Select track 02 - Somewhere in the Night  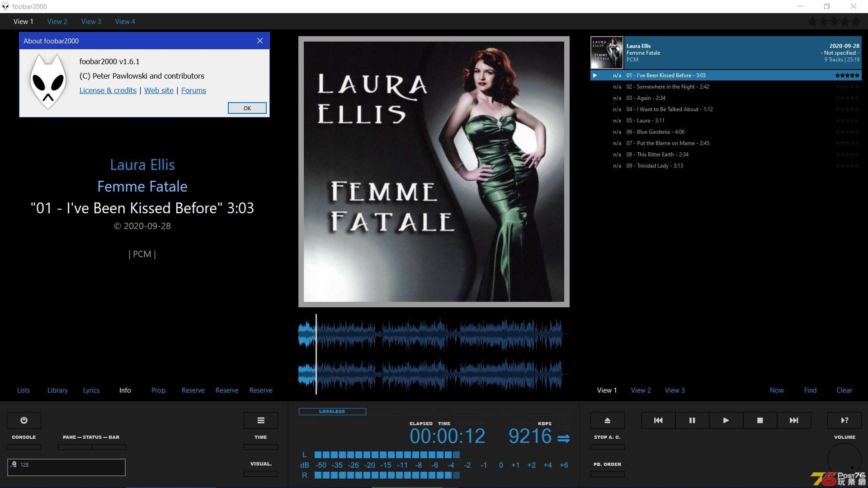click(x=726, y=87)
